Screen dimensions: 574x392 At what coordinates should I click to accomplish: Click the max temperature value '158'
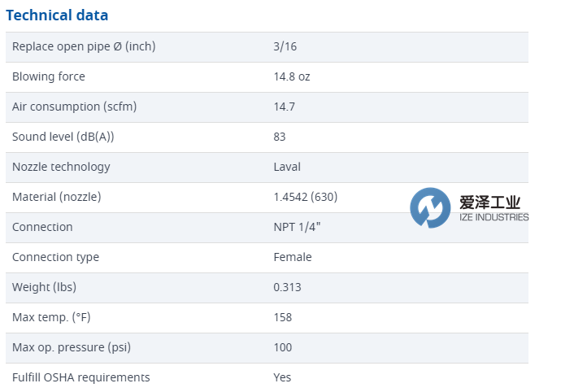click(x=283, y=317)
